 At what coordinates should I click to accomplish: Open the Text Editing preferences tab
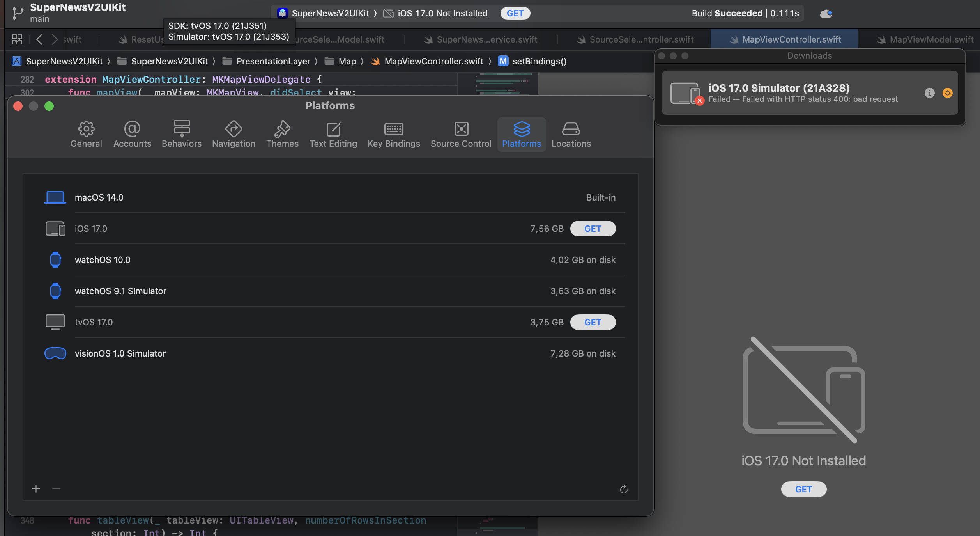(333, 134)
